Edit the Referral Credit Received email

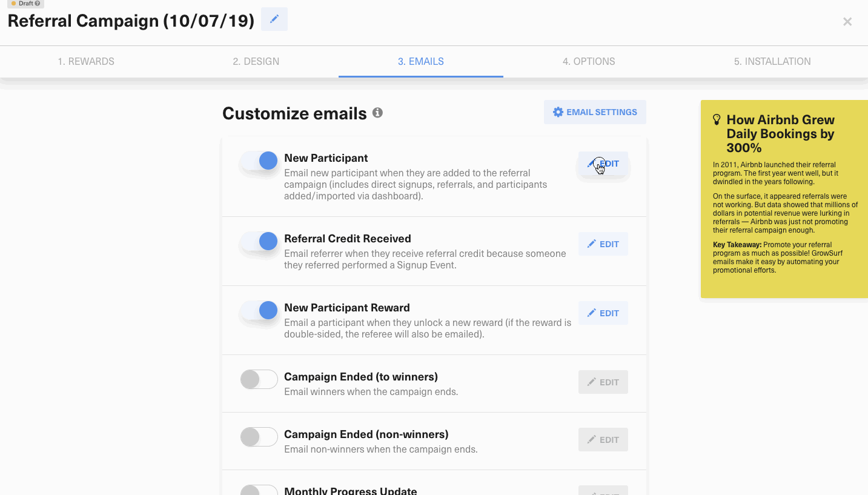(x=603, y=244)
